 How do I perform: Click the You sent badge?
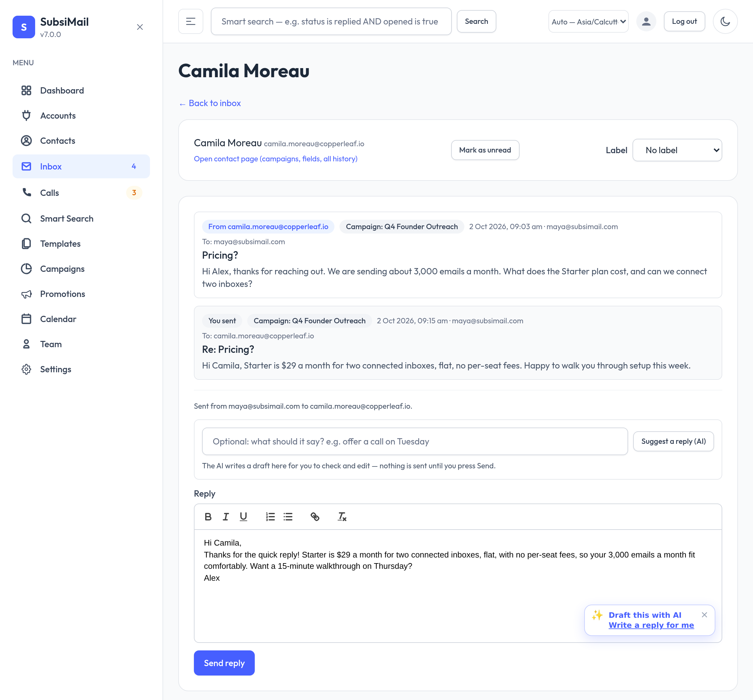click(222, 321)
